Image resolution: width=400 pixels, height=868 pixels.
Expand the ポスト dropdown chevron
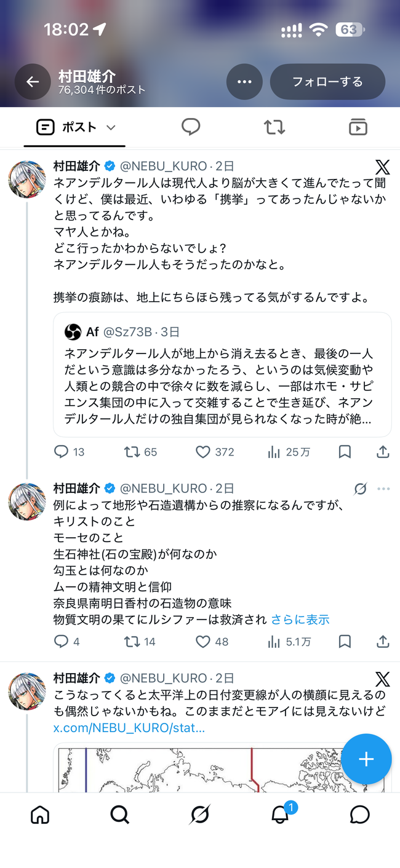point(111,128)
